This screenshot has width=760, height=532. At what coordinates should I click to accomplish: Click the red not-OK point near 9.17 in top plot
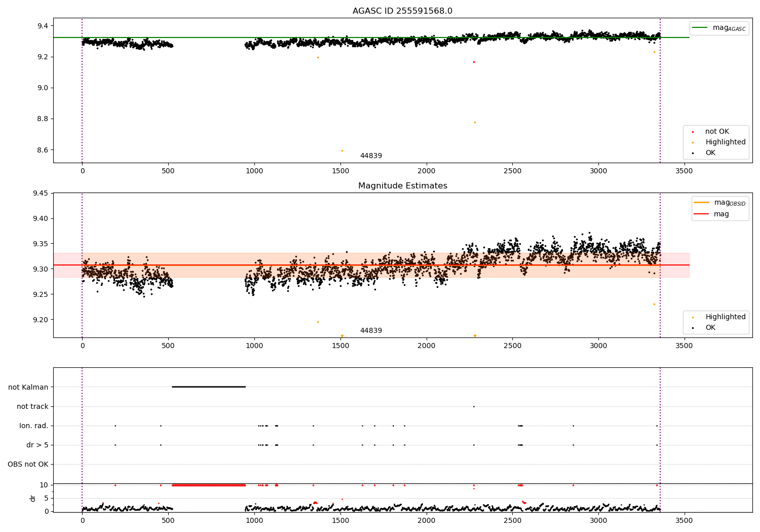[474, 62]
